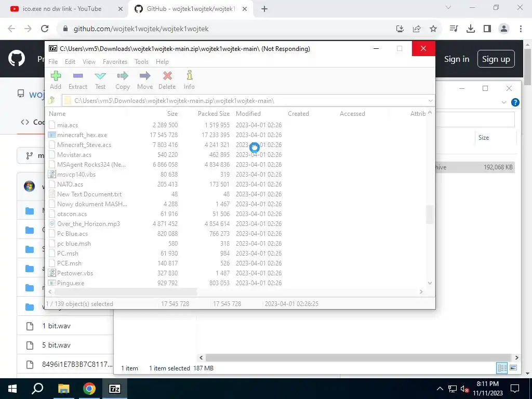Screen dimensions: 532x399
Task: Click the Explorer horizontal scrollbar
Action: (x=358, y=357)
